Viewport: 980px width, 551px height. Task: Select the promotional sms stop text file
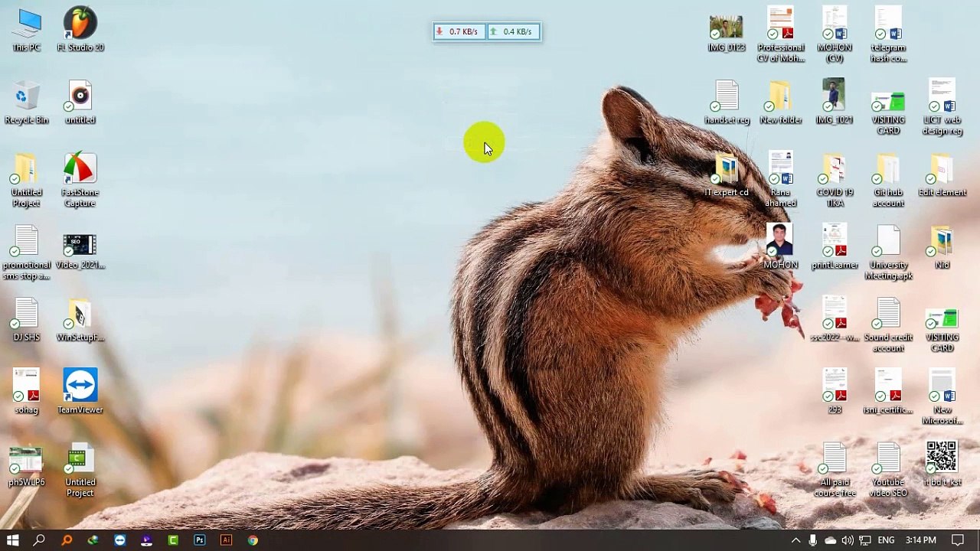pos(27,253)
